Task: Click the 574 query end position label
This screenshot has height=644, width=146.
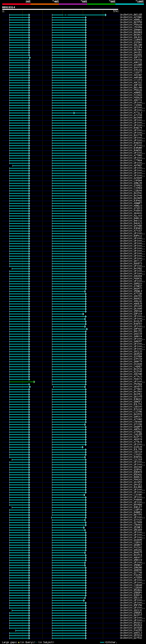Action: (x=115, y=11)
